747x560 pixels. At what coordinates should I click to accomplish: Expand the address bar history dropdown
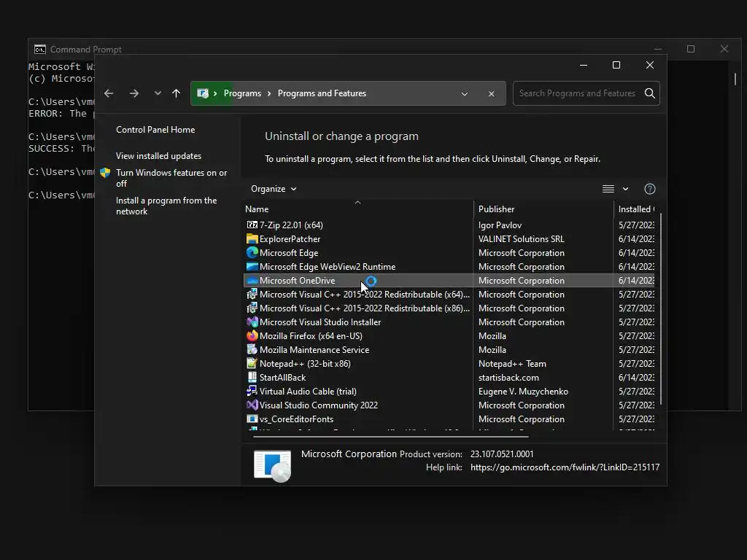pyautogui.click(x=465, y=94)
